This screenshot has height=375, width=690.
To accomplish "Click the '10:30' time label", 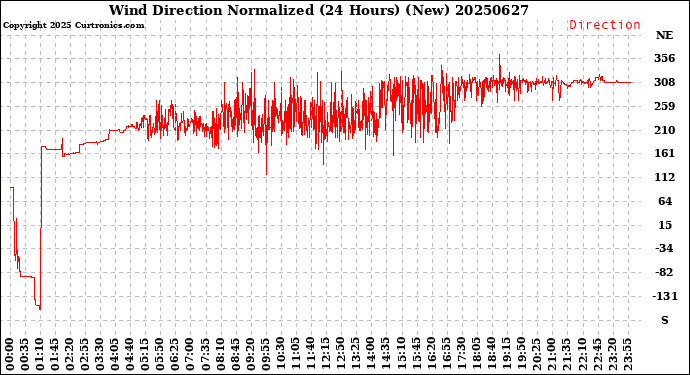I will click(280, 354).
